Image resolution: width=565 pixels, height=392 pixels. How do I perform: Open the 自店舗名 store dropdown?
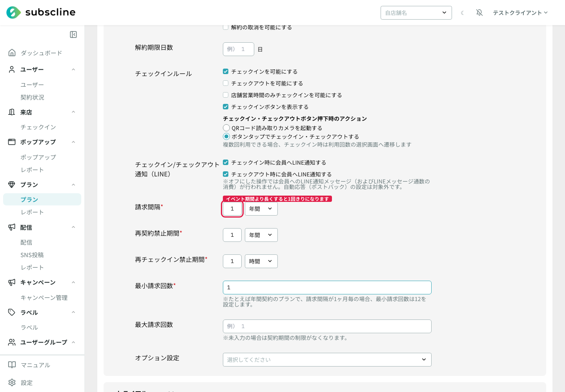tap(416, 13)
